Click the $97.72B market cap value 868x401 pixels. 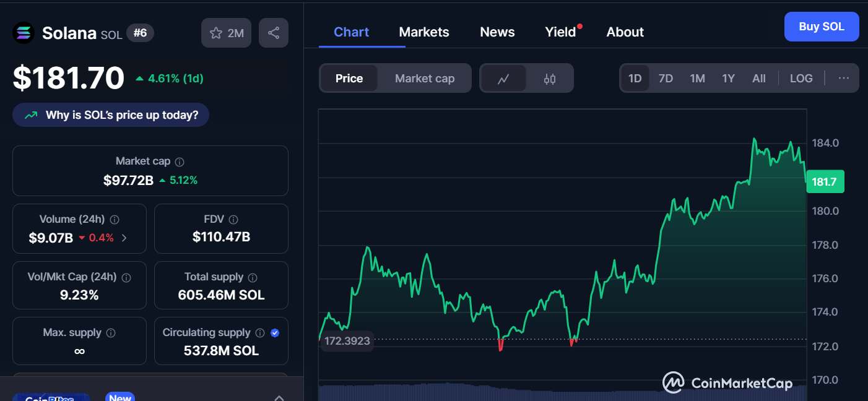coord(128,180)
